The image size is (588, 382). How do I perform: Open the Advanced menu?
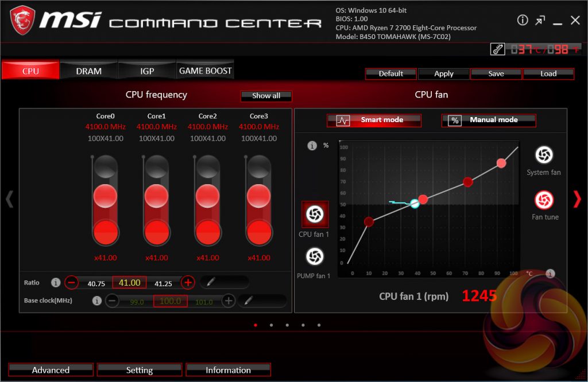51,369
